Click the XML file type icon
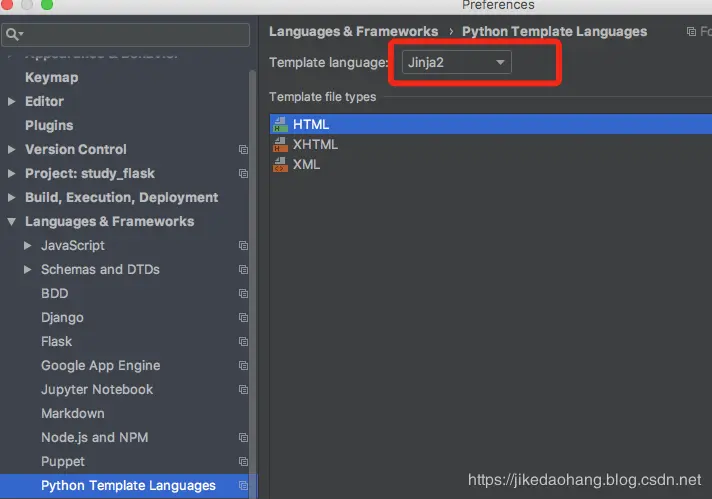This screenshot has height=499, width=712. click(280, 164)
